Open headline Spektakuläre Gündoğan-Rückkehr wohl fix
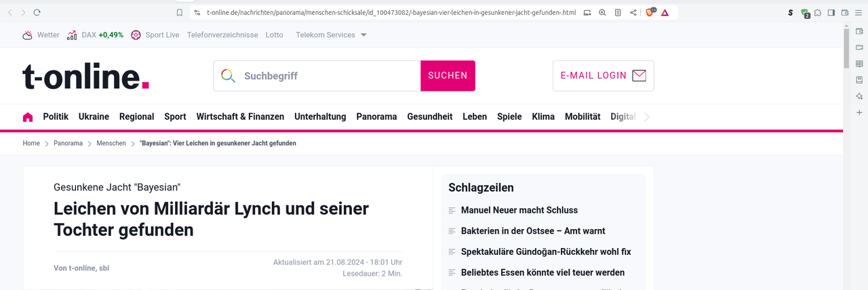 point(546,252)
